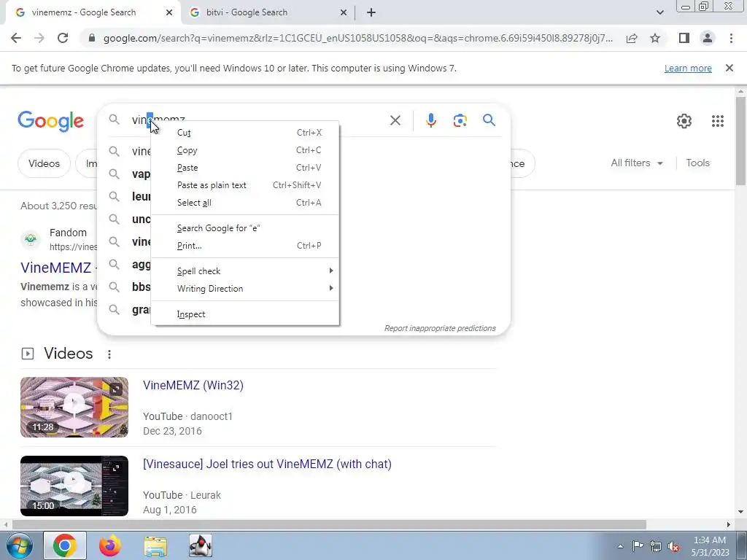Select Search Google for "e"
Image resolution: width=747 pixels, height=560 pixels.
(245, 228)
